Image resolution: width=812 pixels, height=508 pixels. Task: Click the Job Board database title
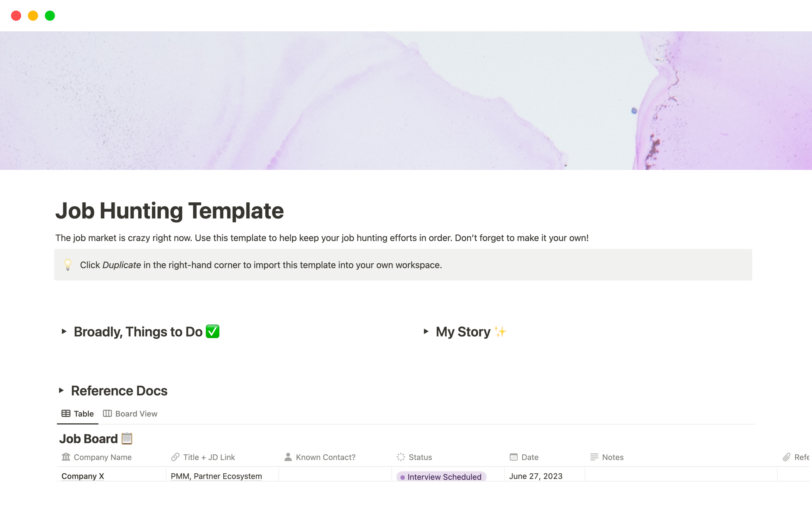click(88, 439)
